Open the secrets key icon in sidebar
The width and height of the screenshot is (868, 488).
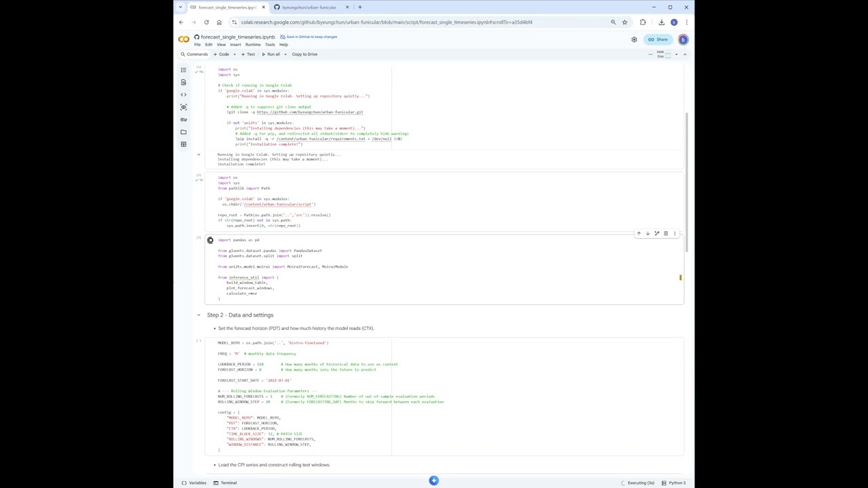coord(183,119)
